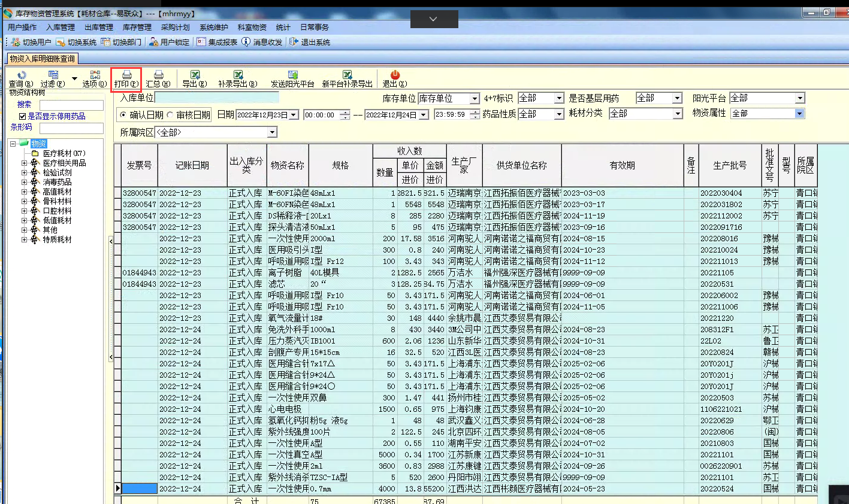
Task: Click the 新平台补录导出 icon
Action: point(348,75)
